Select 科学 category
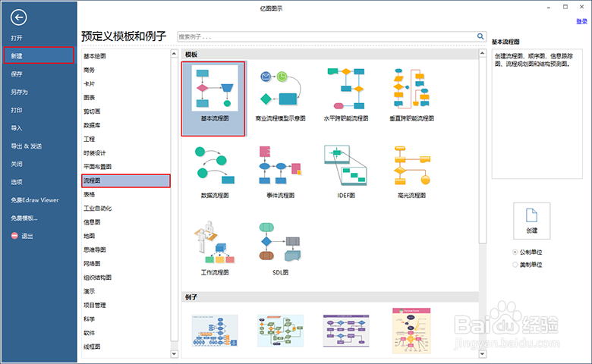 [89, 318]
